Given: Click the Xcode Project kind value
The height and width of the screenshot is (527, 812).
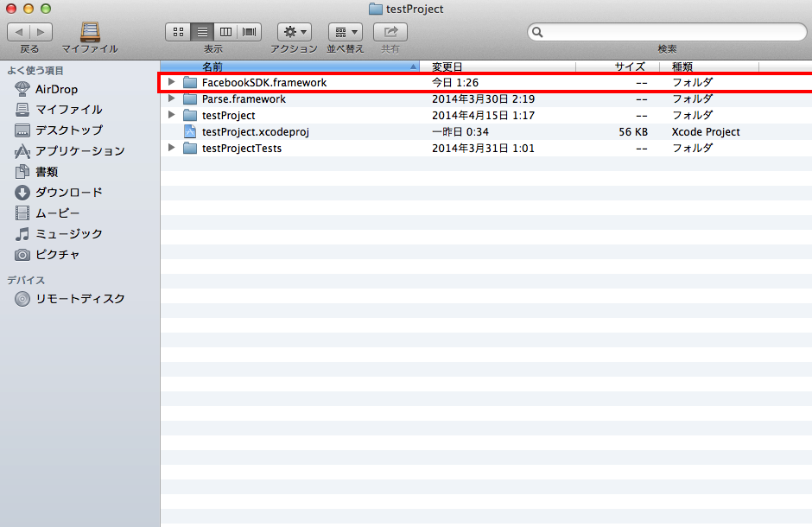Looking at the screenshot, I should click(x=706, y=132).
